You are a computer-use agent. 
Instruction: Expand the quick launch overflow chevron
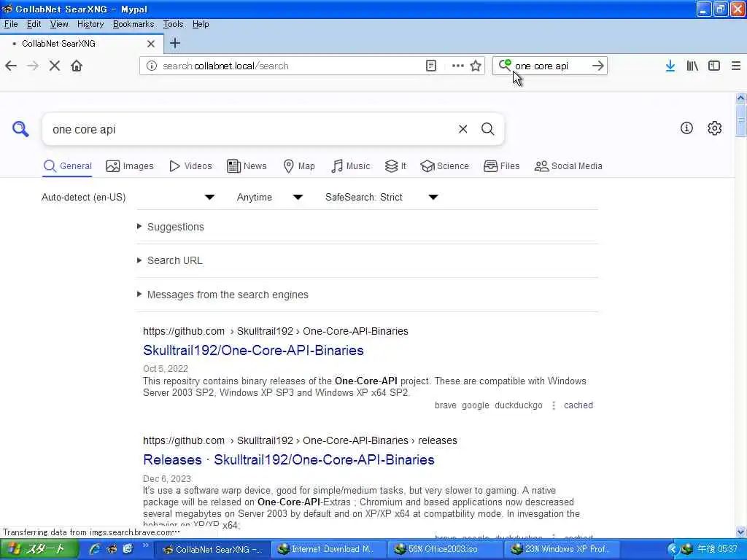(145, 546)
